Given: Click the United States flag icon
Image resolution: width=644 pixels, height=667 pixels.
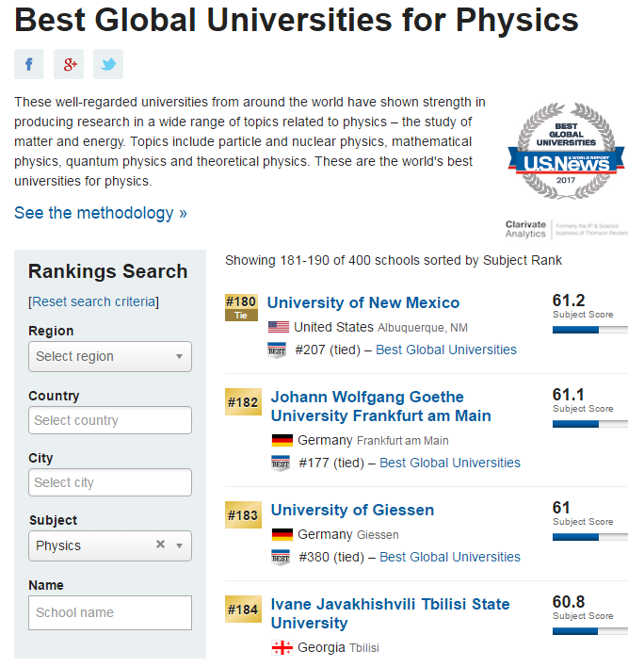Looking at the screenshot, I should tap(279, 327).
